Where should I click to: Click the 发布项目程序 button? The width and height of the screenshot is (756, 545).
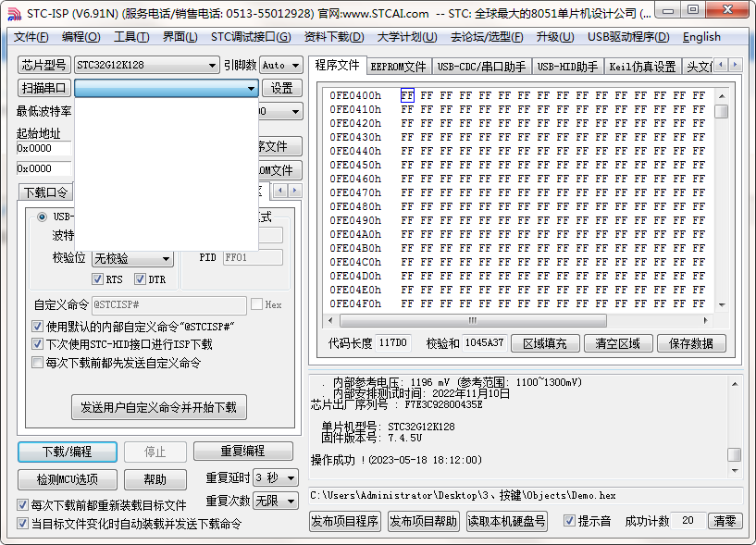click(x=345, y=521)
